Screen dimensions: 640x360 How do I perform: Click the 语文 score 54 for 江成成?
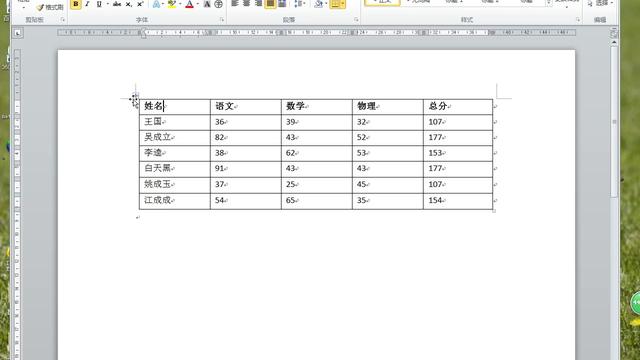coord(246,201)
